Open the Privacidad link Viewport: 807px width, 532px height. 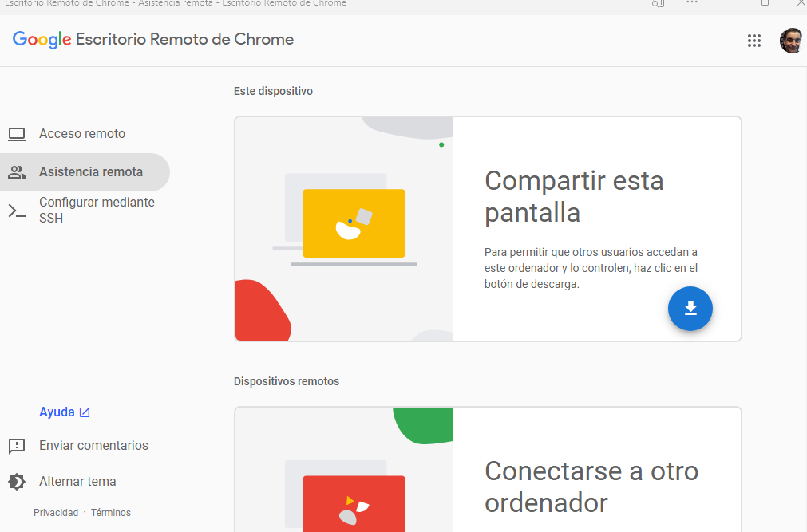click(56, 513)
